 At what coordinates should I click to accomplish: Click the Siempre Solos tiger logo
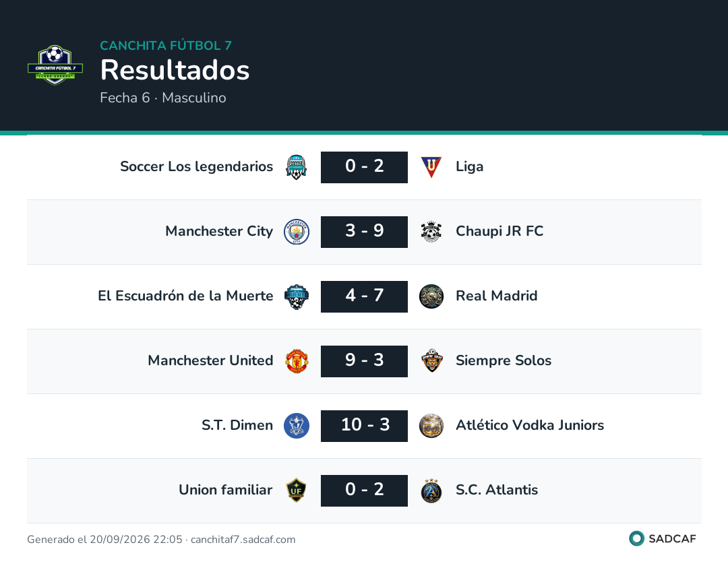click(432, 360)
